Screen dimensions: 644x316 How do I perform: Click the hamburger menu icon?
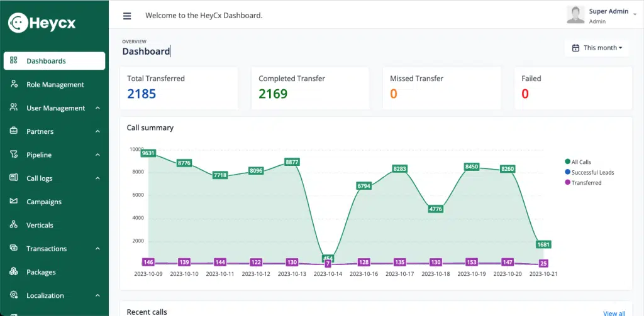click(127, 16)
